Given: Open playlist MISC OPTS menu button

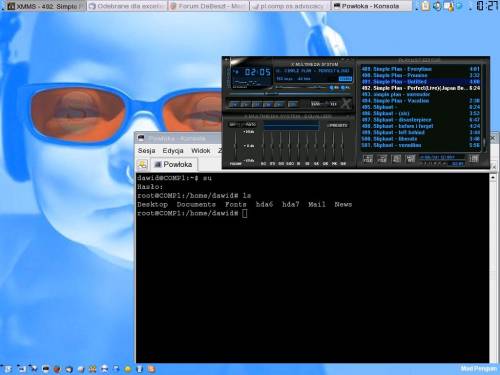Looking at the screenshot, I should coord(411,159).
